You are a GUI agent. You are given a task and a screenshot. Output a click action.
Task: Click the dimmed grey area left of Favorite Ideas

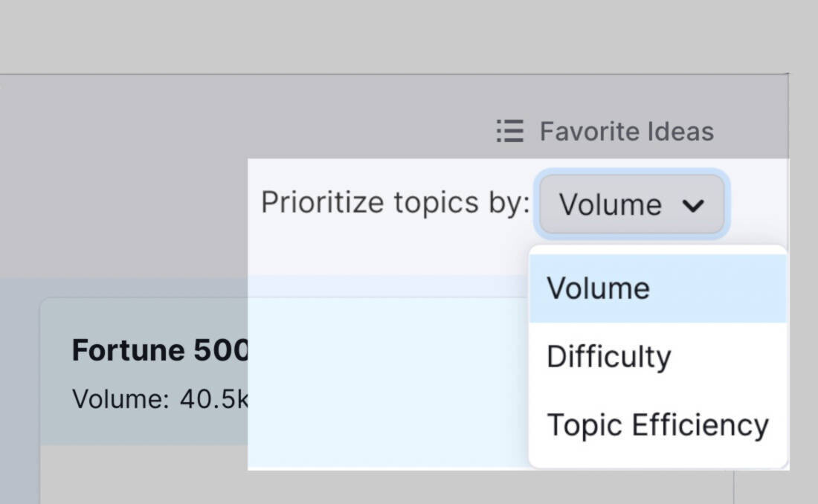245,130
